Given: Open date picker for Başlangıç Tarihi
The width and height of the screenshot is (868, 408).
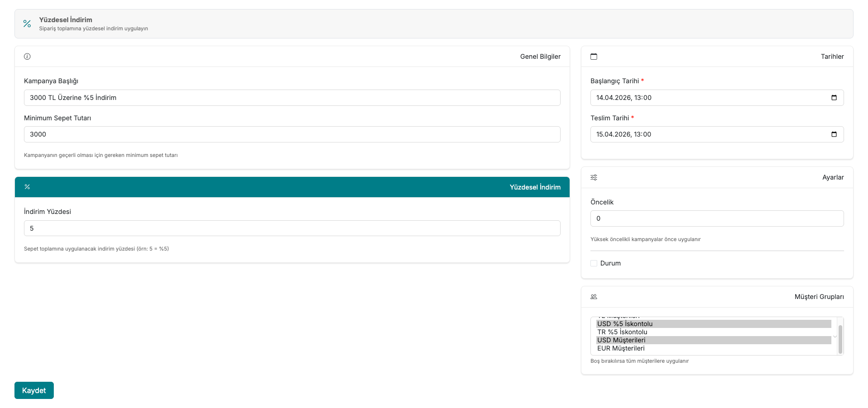Looking at the screenshot, I should (834, 98).
